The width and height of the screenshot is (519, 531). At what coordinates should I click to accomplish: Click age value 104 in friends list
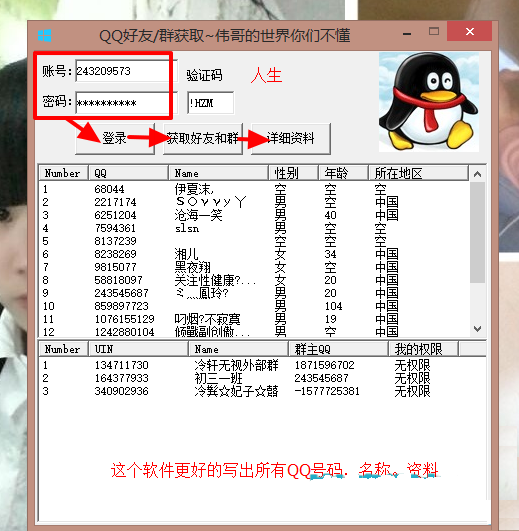(x=333, y=306)
